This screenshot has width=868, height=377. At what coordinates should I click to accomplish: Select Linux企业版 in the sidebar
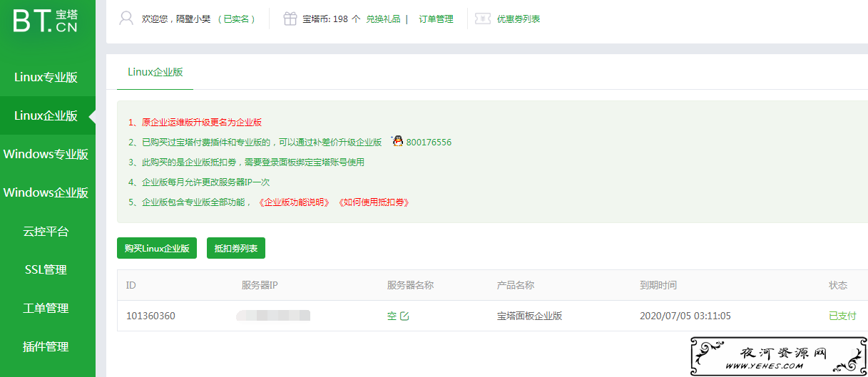pyautogui.click(x=46, y=115)
